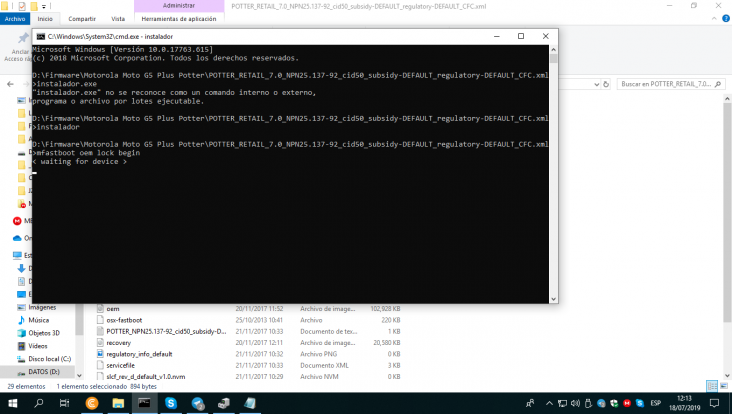732x414 pixels.
Task: Select the MEGA item in navigation pane
Action: pos(22,221)
